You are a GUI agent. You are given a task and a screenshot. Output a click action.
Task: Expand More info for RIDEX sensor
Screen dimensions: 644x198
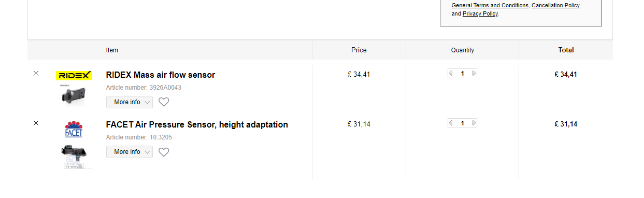(x=130, y=102)
